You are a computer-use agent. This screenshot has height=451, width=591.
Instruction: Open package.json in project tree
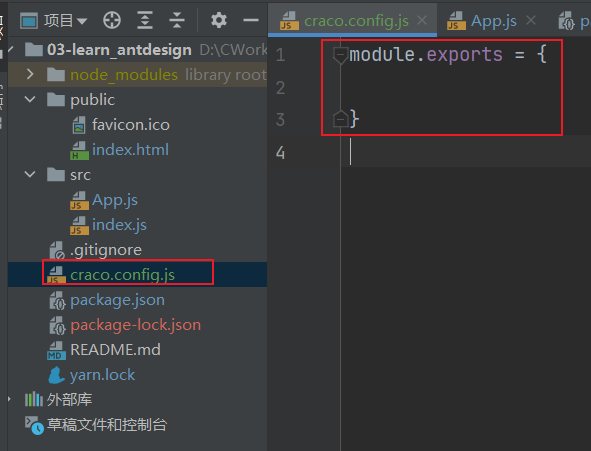pyautogui.click(x=117, y=300)
